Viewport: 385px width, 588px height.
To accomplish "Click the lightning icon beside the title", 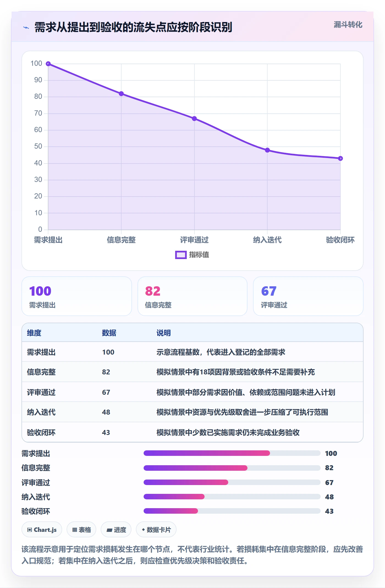I will [x=26, y=28].
